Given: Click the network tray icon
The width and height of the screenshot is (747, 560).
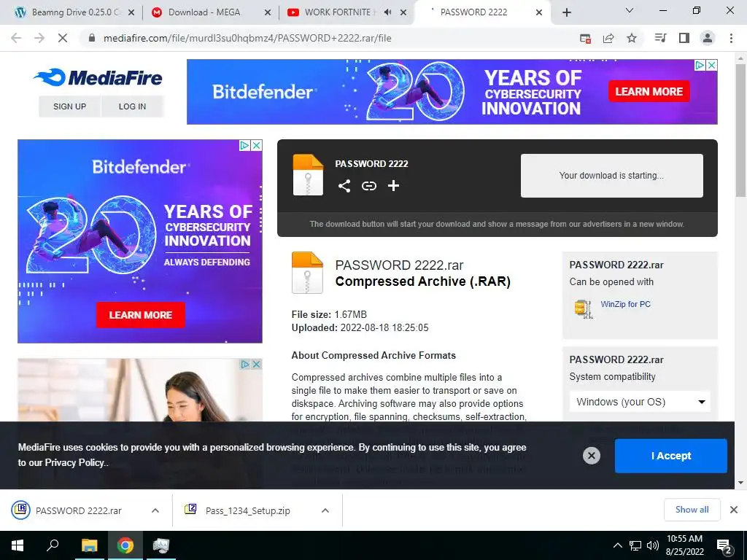Looking at the screenshot, I should (x=635, y=545).
